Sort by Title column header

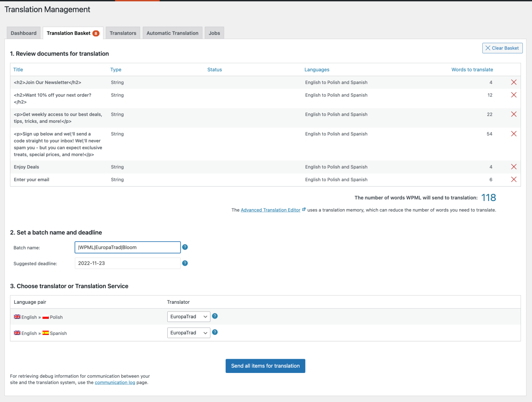point(18,70)
